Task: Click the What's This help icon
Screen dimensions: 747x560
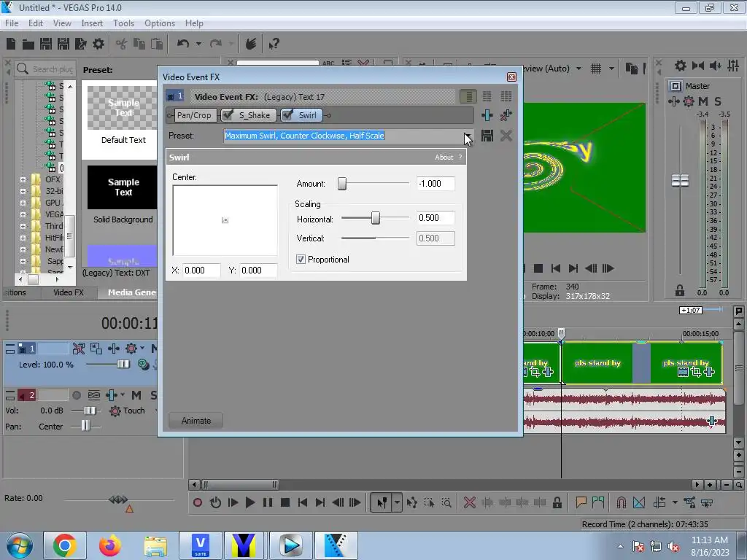Action: pyautogui.click(x=274, y=44)
